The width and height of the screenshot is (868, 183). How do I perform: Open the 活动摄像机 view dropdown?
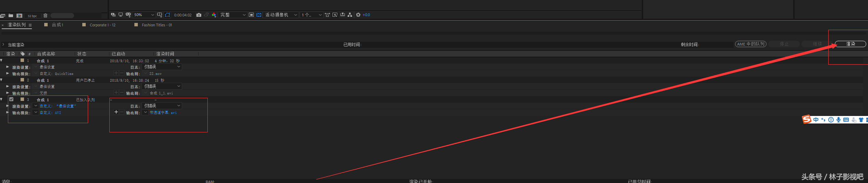[x=281, y=15]
